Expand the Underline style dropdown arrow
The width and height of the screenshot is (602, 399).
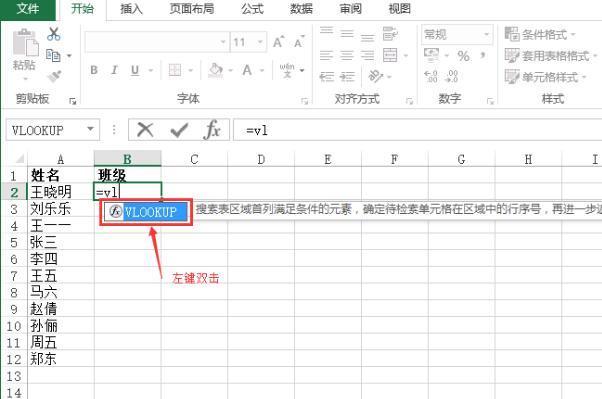[x=151, y=71]
